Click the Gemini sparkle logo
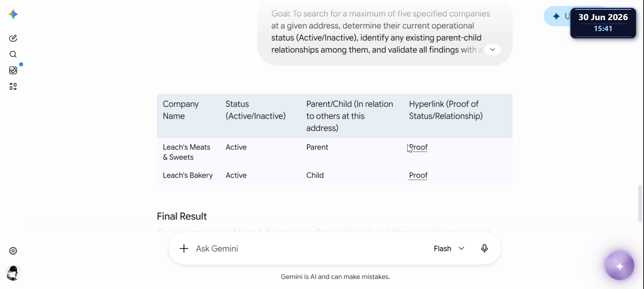 pos(13,14)
